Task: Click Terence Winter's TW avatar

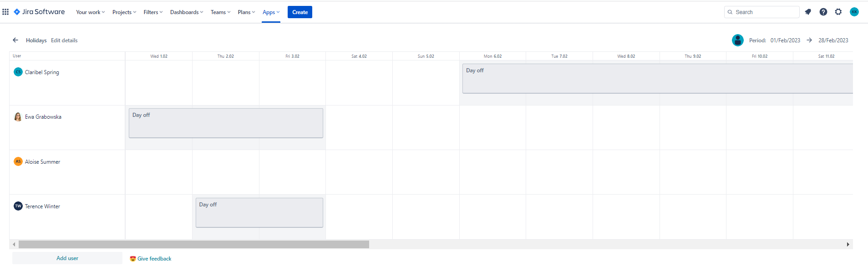Action: pyautogui.click(x=18, y=206)
